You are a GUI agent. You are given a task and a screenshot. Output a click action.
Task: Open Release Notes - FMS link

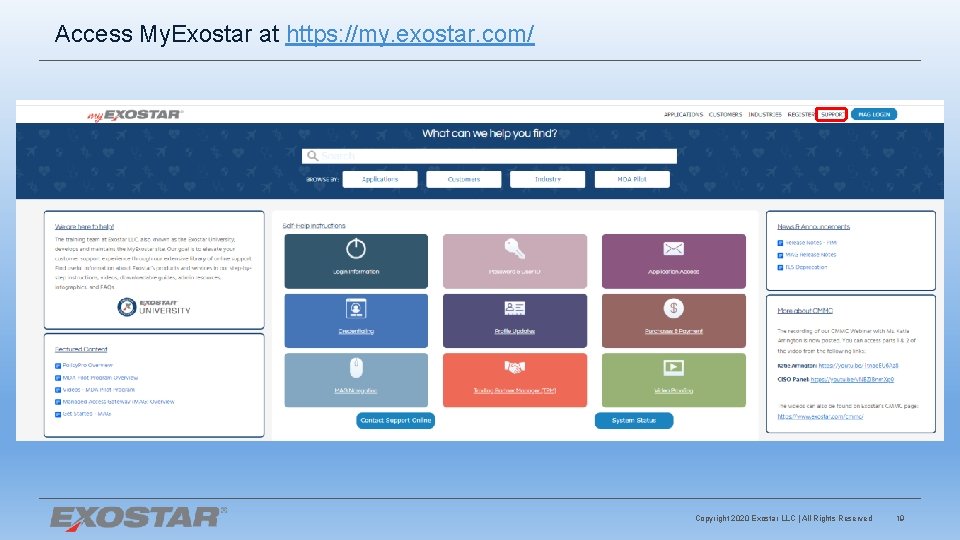pos(811,243)
